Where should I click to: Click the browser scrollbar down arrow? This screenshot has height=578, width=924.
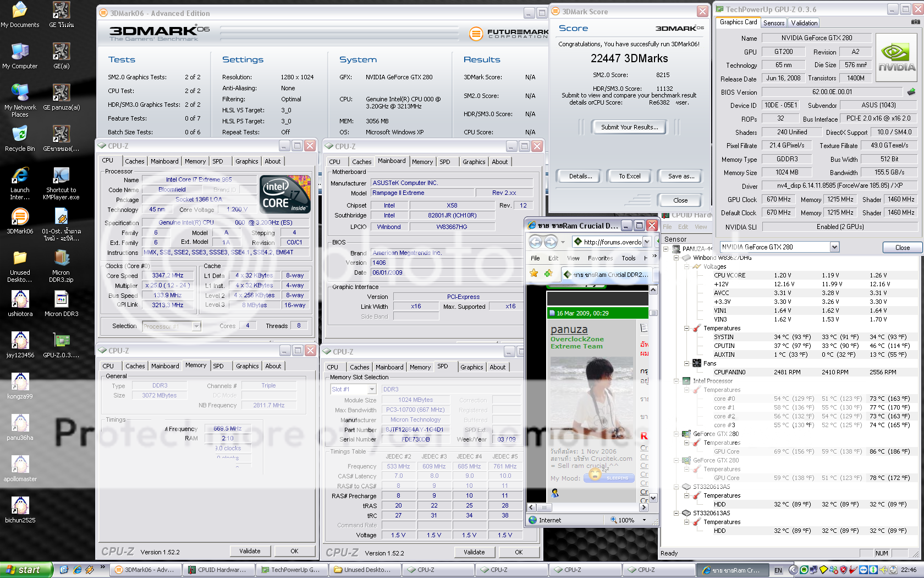point(653,498)
